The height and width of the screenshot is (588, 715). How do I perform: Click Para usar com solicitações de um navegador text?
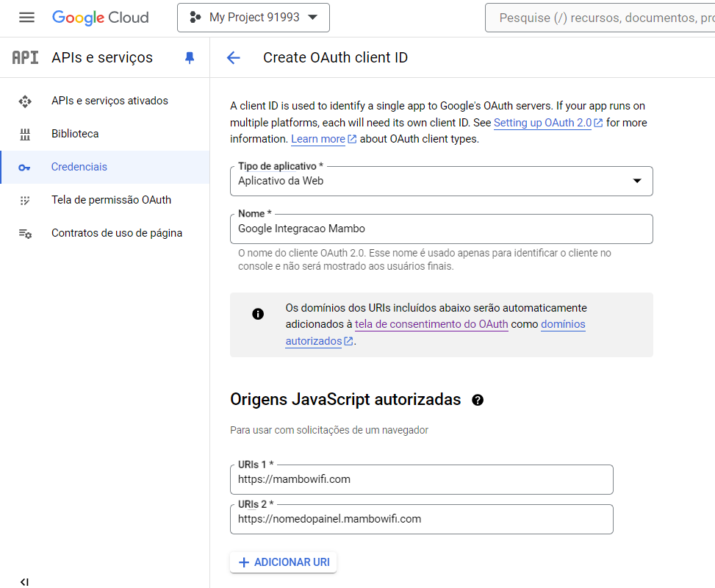pos(329,430)
